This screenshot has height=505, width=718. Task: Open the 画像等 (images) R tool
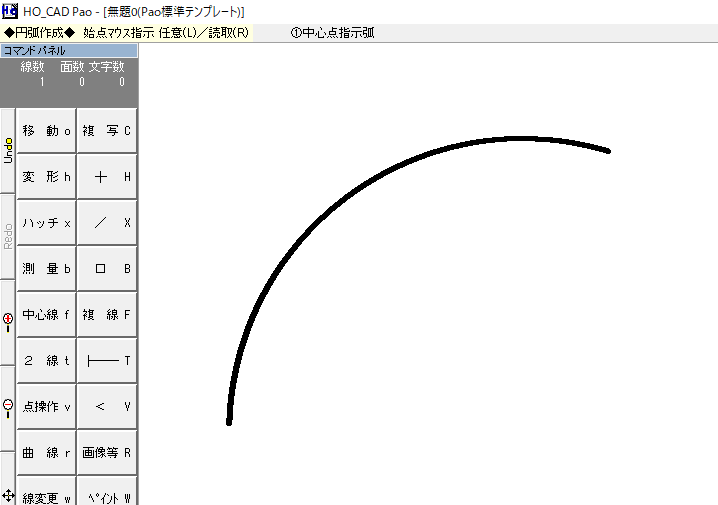click(107, 453)
